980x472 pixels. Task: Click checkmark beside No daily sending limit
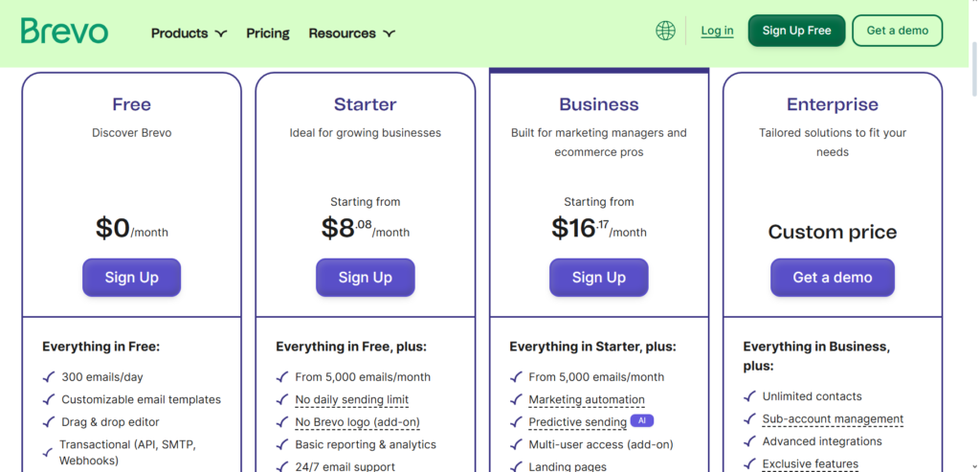(x=282, y=400)
